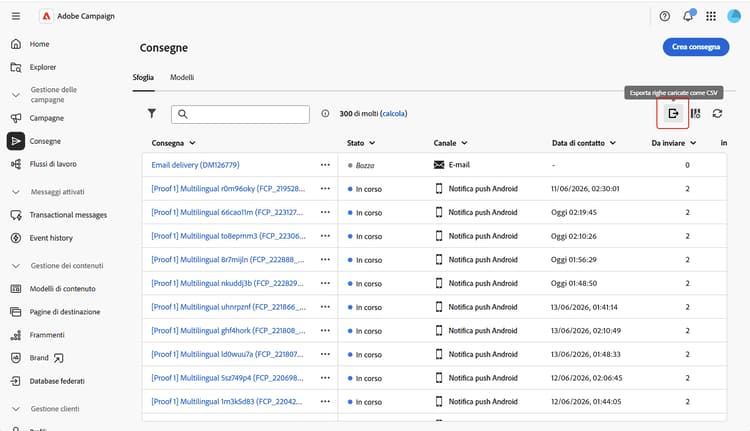The width and height of the screenshot is (750, 431).
Task: Click the deliveries search field
Action: point(241,114)
